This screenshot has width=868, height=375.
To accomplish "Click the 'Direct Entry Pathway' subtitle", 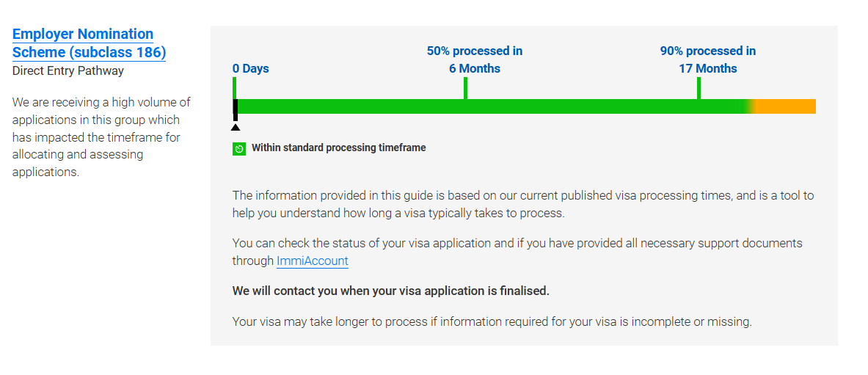I will tap(68, 71).
